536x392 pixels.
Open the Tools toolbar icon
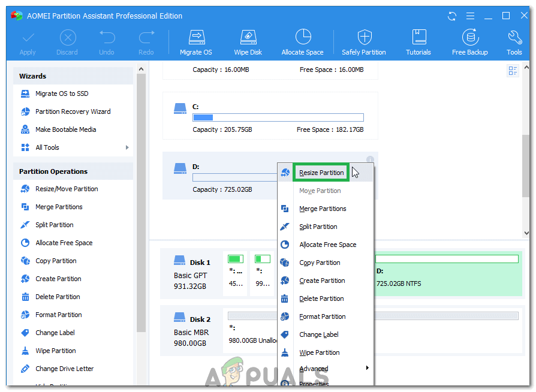pyautogui.click(x=514, y=37)
